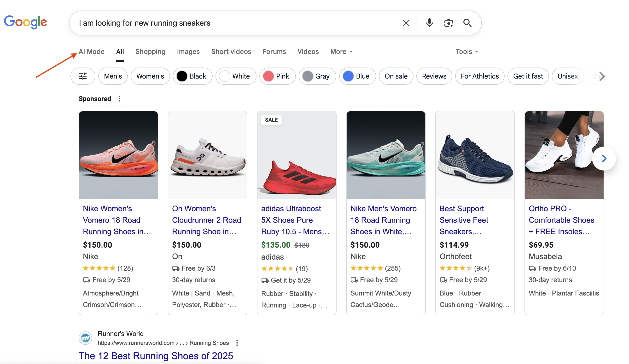
Task: Toggle the On sale filter
Action: tap(396, 76)
